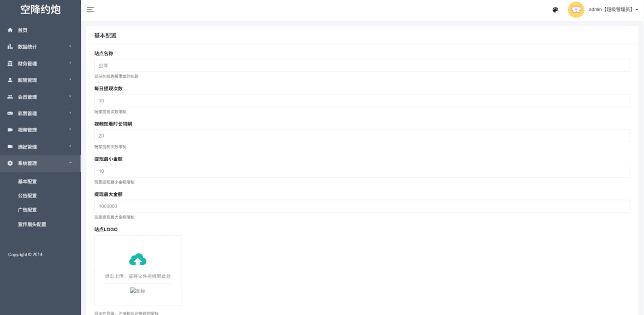Click the gamepad icon for 彩票管理
Viewport: 644px width, 315px height.
click(10, 113)
